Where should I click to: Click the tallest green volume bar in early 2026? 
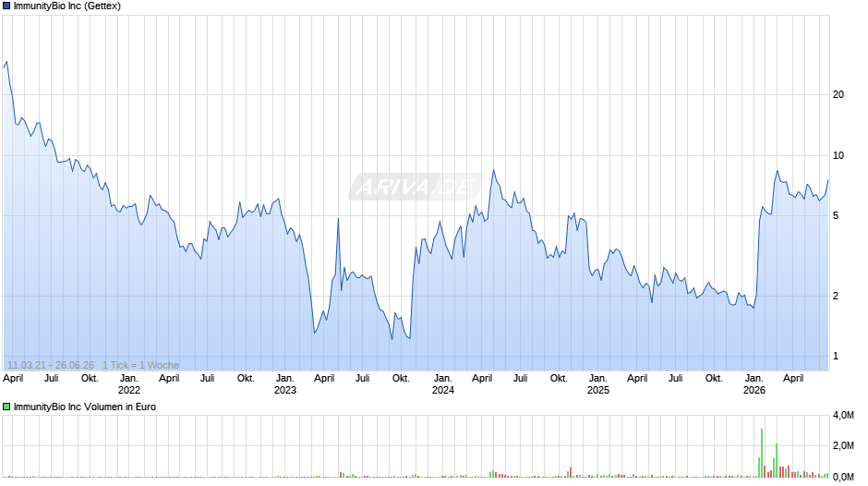coord(762,453)
